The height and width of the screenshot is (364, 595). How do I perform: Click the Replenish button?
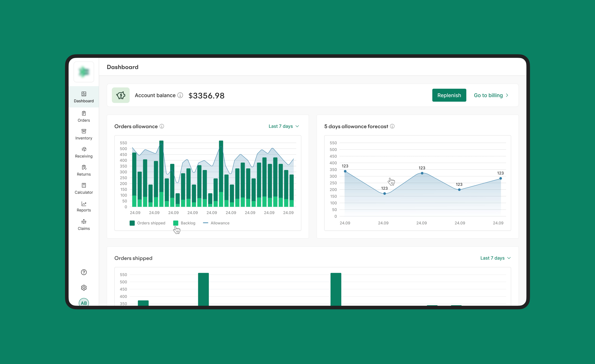tap(449, 95)
